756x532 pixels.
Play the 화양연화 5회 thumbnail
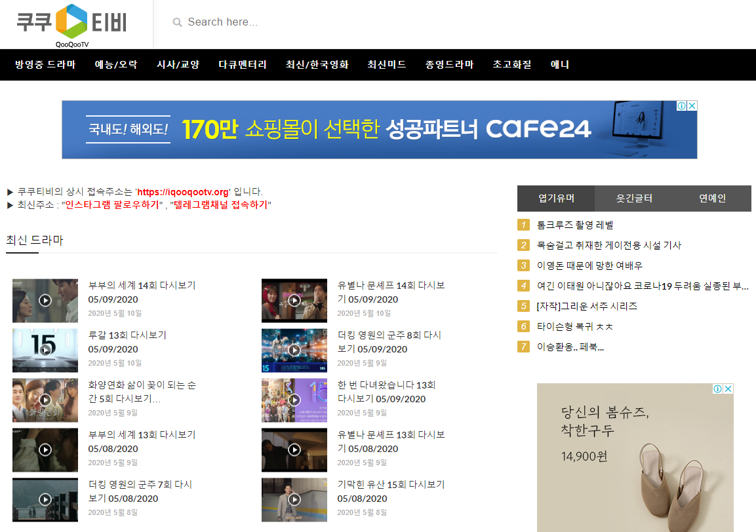point(45,400)
